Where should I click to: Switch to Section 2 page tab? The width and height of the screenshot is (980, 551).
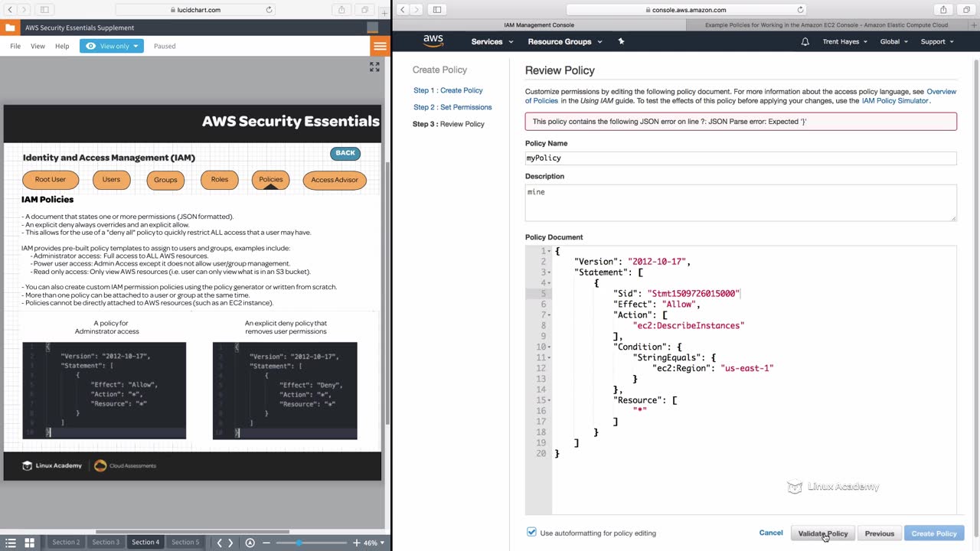(66, 543)
